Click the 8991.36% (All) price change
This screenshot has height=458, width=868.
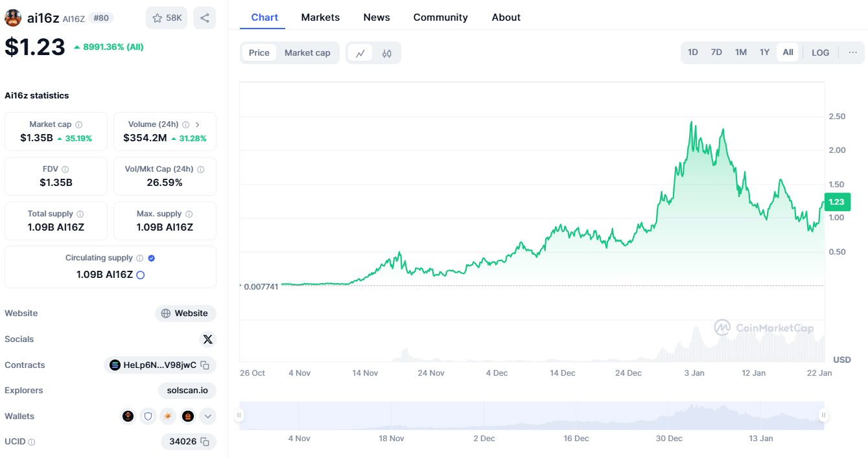tap(109, 47)
